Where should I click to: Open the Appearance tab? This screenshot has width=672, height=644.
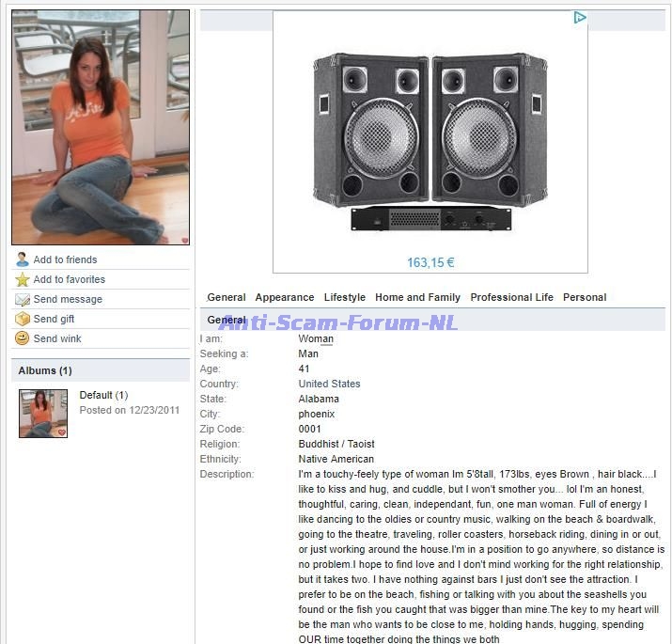[285, 297]
